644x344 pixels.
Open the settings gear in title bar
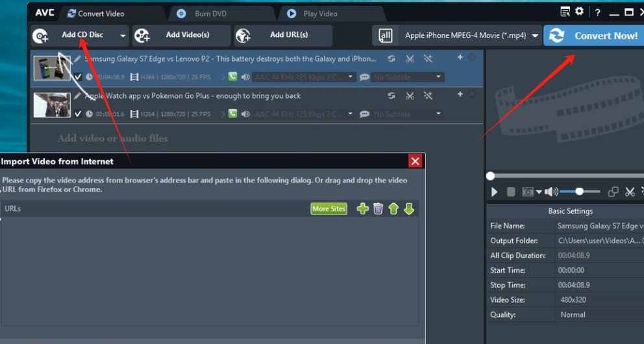point(579,12)
